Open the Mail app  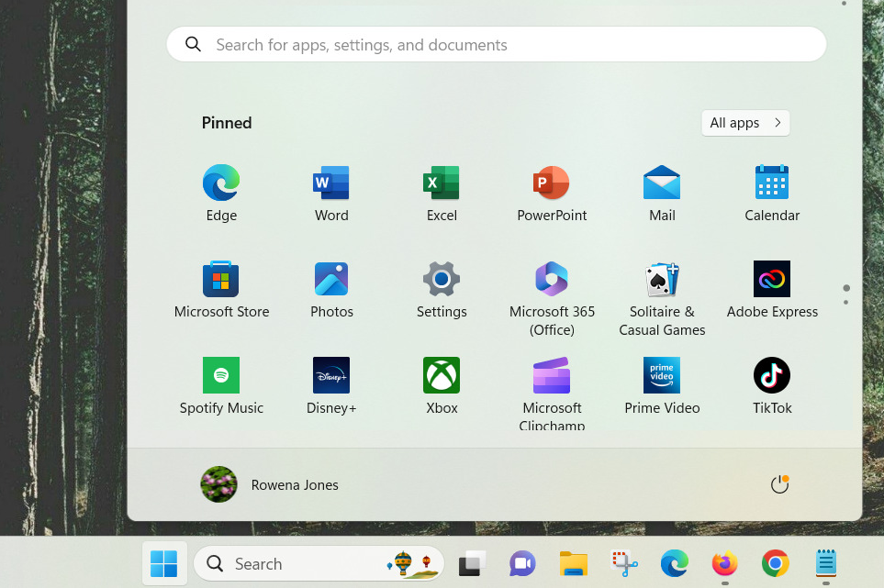coord(662,193)
